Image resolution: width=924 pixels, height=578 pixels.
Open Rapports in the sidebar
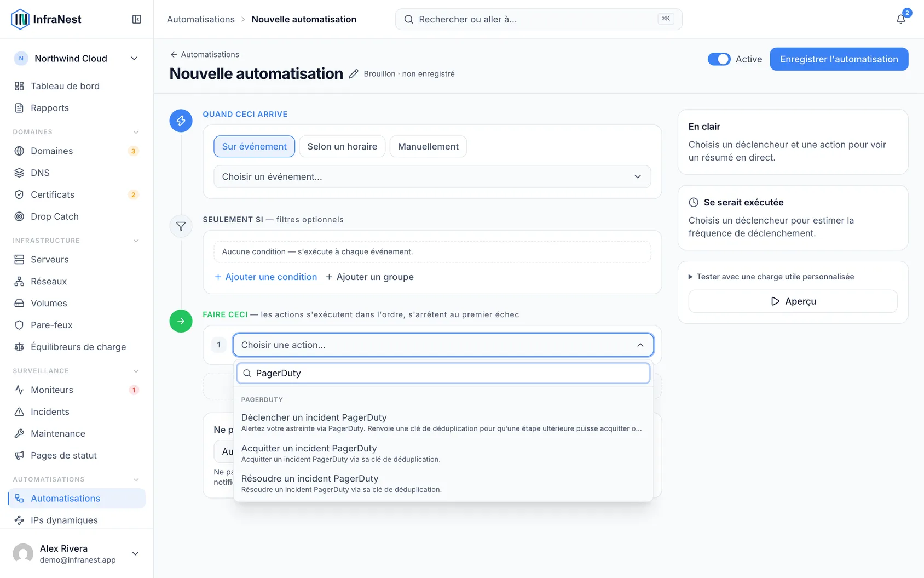tap(77, 108)
